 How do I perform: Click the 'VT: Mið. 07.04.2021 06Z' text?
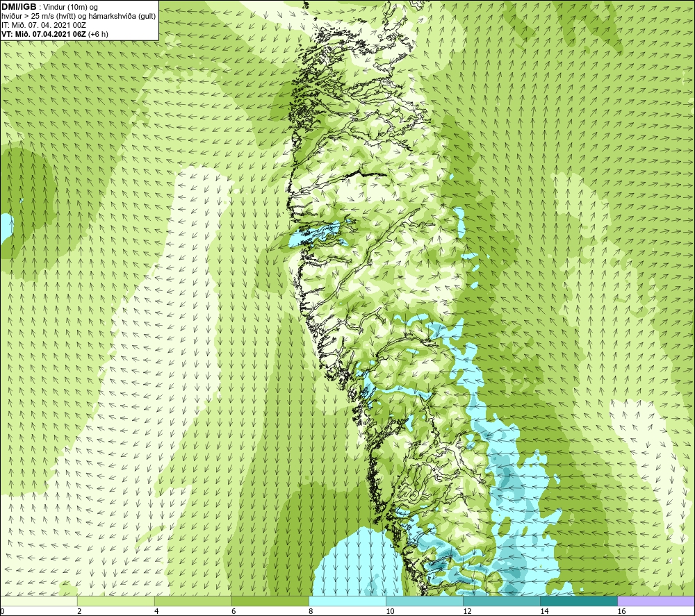coord(44,34)
